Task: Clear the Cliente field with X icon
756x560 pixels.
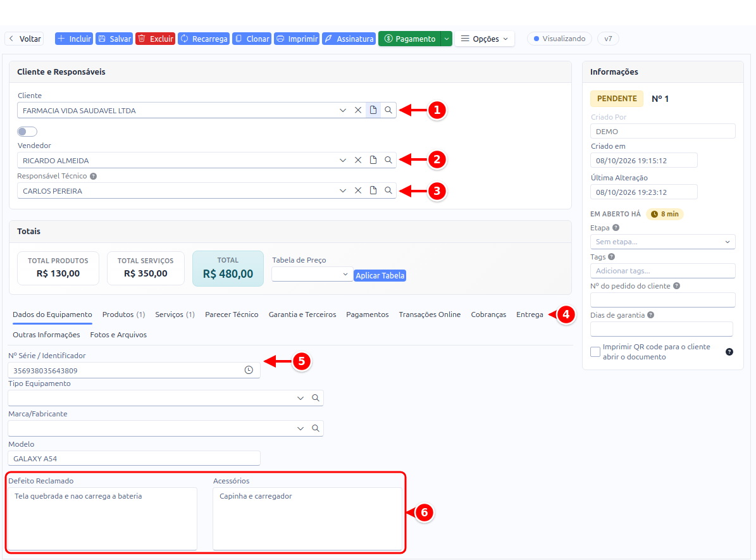Action: (357, 110)
